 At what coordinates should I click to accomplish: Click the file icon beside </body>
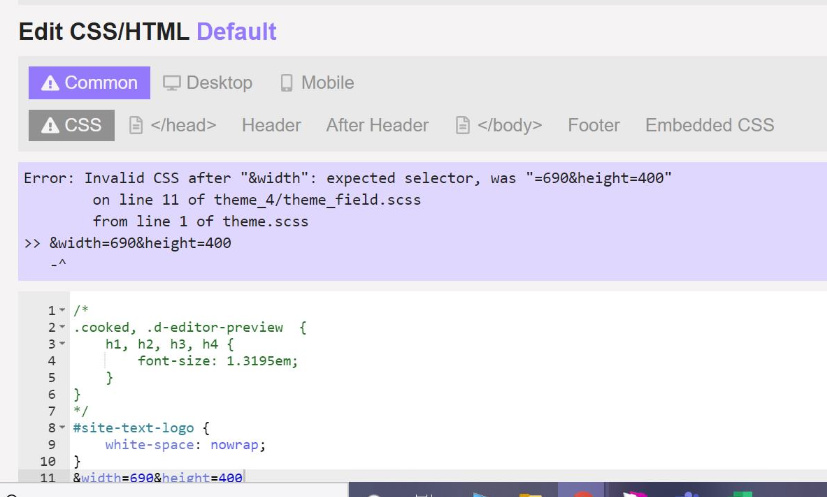(463, 126)
